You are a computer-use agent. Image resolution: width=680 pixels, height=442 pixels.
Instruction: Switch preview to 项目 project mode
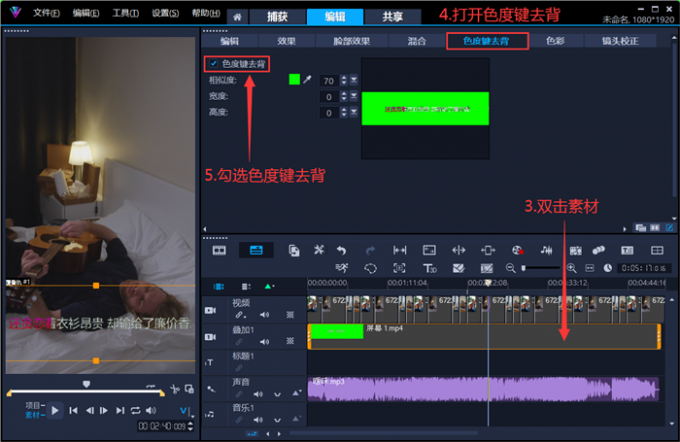point(35,406)
